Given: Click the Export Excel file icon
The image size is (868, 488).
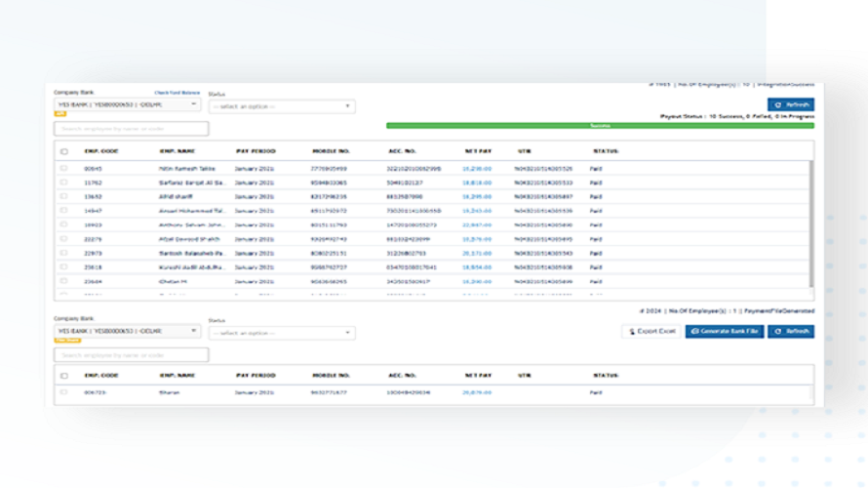Looking at the screenshot, I should point(631,332).
